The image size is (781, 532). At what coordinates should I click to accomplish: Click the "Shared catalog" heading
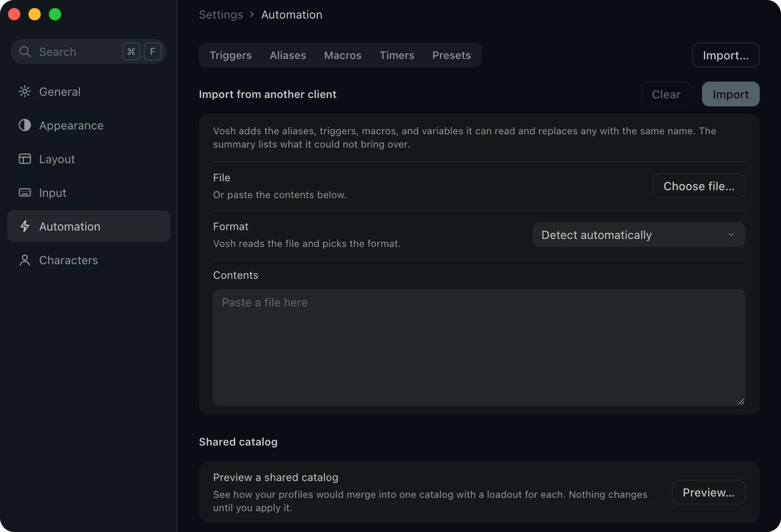(x=238, y=442)
